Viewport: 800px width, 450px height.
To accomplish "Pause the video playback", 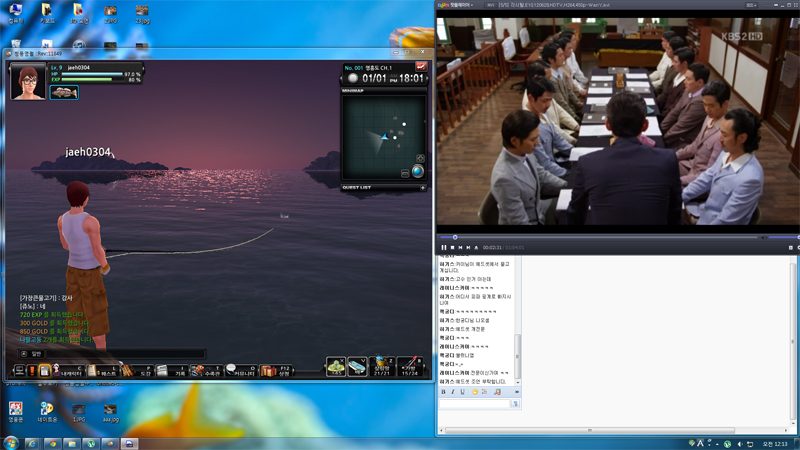I will coord(443,247).
